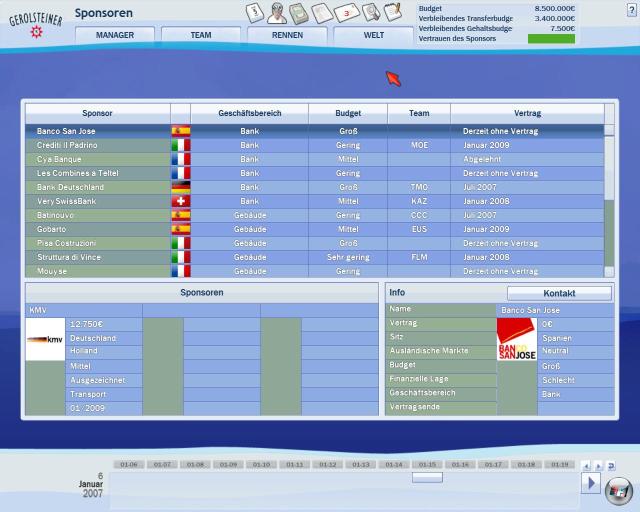The image size is (640, 512).
Task: Open the calendar page icon
Action: pyautogui.click(x=254, y=13)
